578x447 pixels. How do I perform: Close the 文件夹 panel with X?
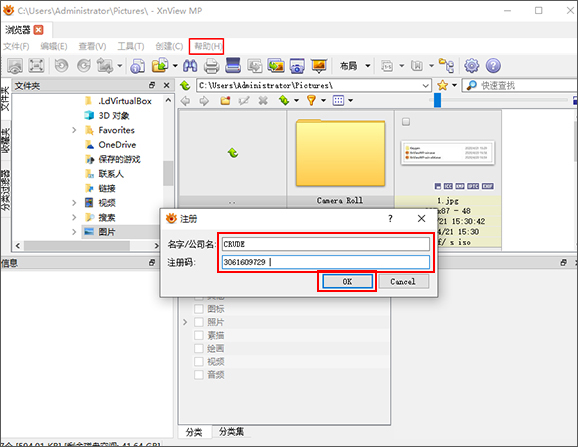(x=167, y=85)
